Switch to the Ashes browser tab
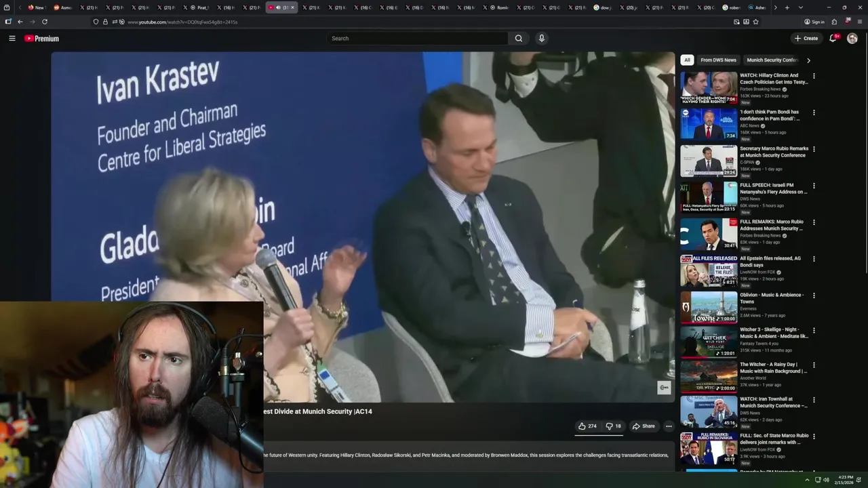This screenshot has height=488, width=868. tap(757, 7)
